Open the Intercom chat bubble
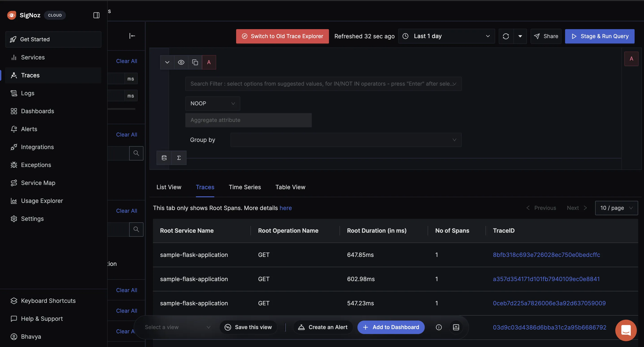 (x=626, y=330)
